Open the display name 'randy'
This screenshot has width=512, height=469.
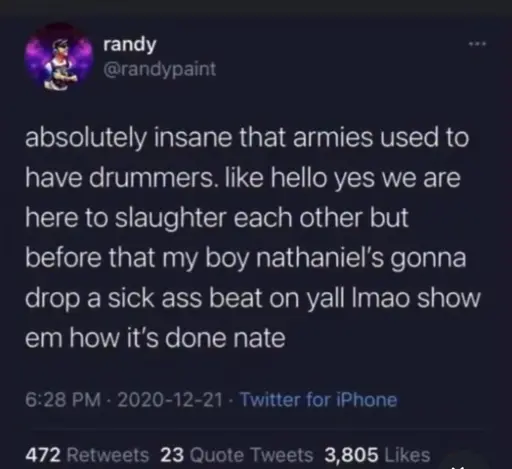(x=129, y=45)
